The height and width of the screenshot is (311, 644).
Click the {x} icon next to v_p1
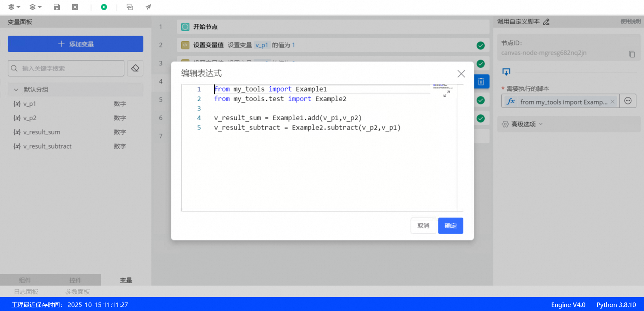[x=17, y=104]
